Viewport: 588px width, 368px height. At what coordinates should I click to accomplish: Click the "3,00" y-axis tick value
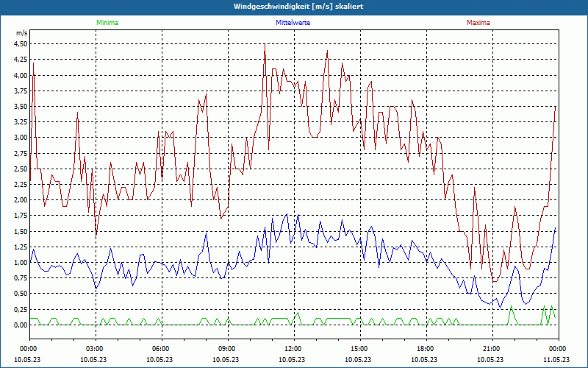21,138
